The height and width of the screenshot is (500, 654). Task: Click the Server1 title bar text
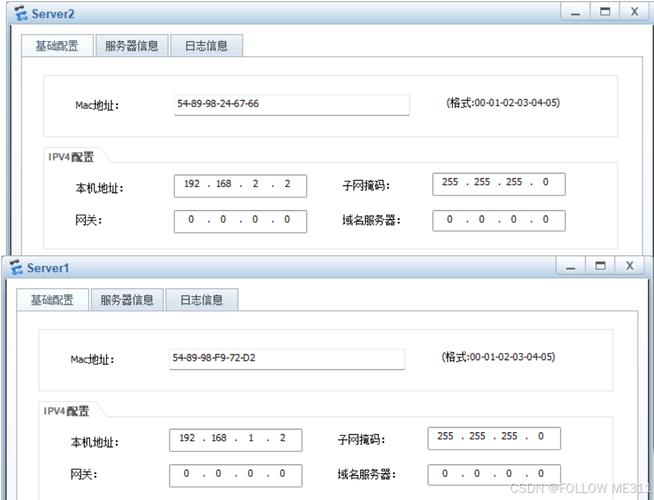click(x=48, y=268)
